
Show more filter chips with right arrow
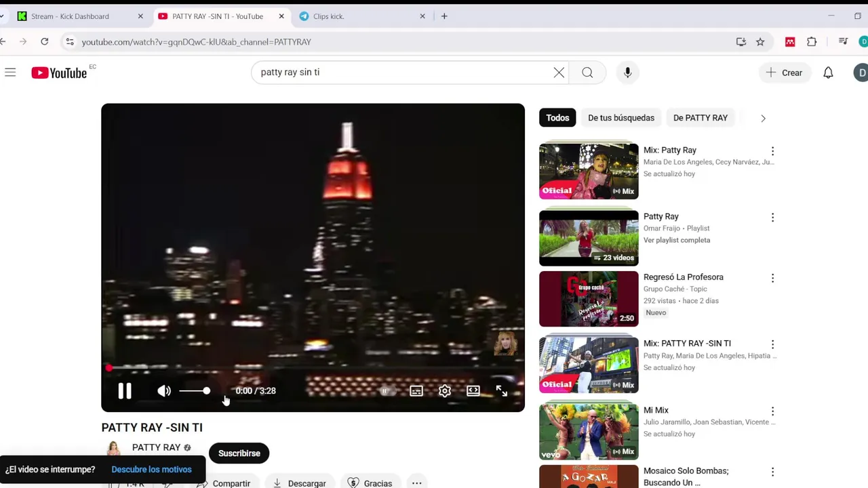[x=763, y=119]
